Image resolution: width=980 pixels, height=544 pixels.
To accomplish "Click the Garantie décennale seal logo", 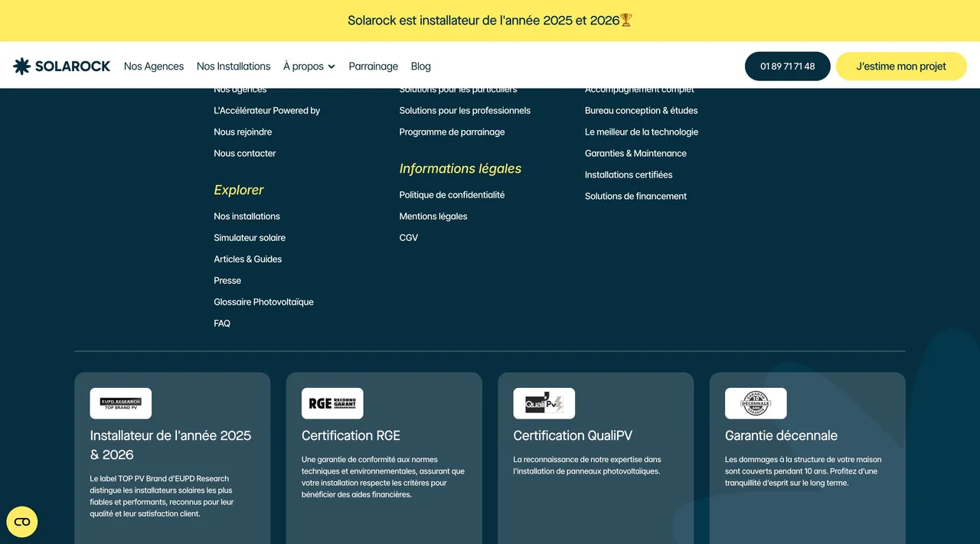I will tap(756, 403).
